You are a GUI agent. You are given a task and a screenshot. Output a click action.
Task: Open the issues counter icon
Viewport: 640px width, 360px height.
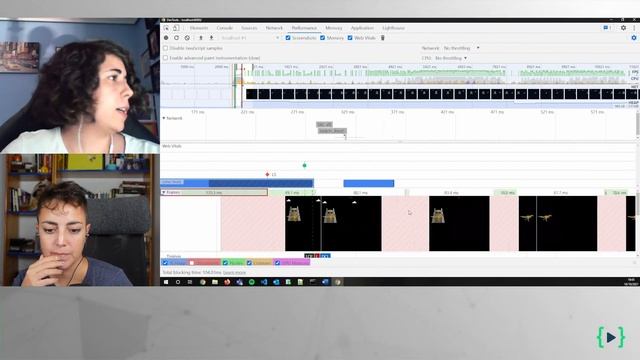point(607,28)
